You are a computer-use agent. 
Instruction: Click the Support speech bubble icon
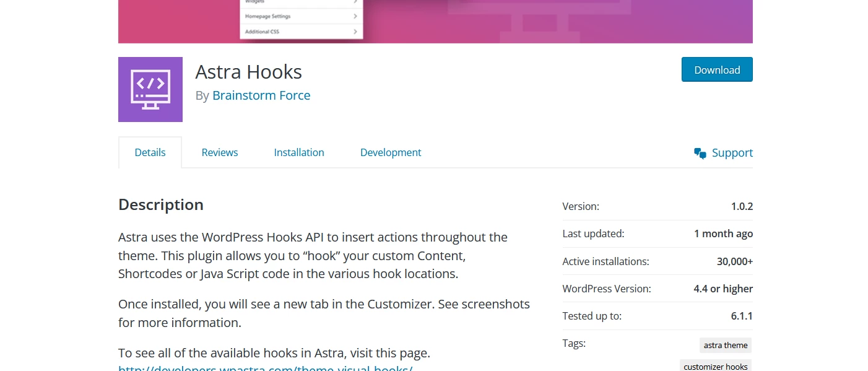click(x=700, y=153)
